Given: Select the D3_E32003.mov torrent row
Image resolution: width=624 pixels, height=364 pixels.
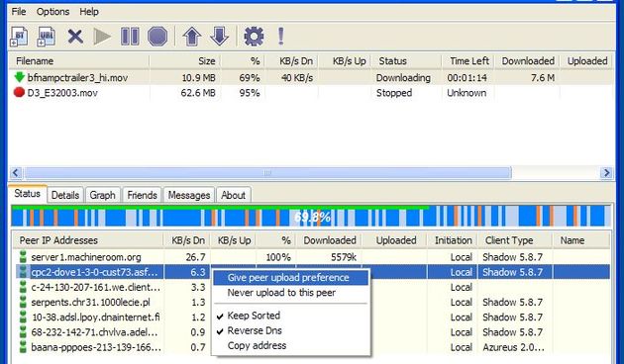Looking at the screenshot, I should [x=311, y=93].
